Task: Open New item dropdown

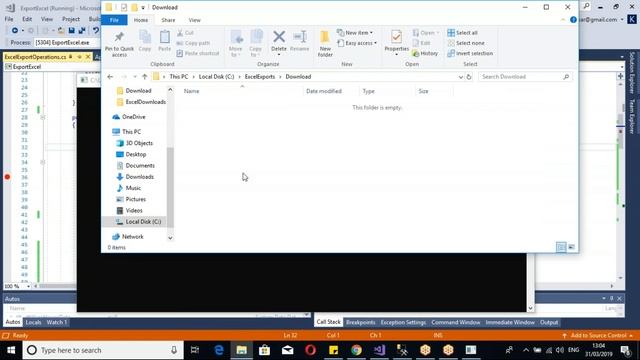Action: (355, 33)
